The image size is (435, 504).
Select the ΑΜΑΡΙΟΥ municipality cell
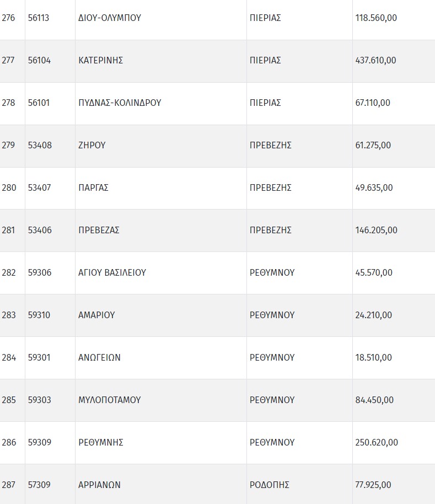tap(96, 315)
